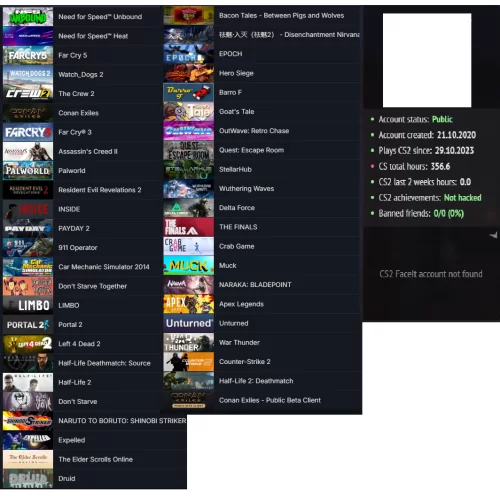Click the Unturned logo banner

(x=189, y=323)
